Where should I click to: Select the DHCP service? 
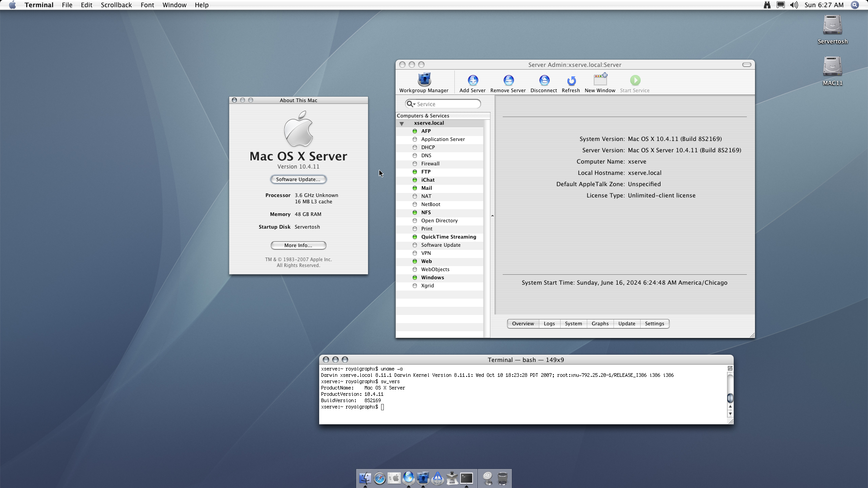[x=439, y=147]
